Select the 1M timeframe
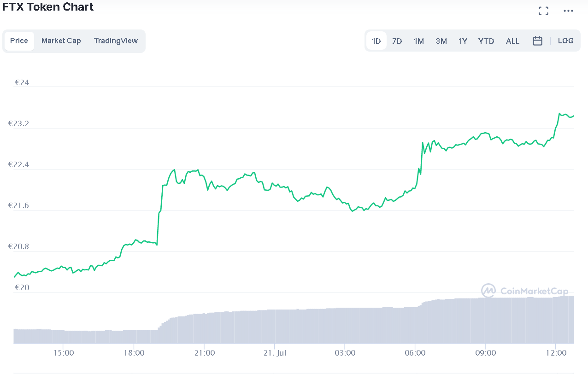 (x=419, y=41)
